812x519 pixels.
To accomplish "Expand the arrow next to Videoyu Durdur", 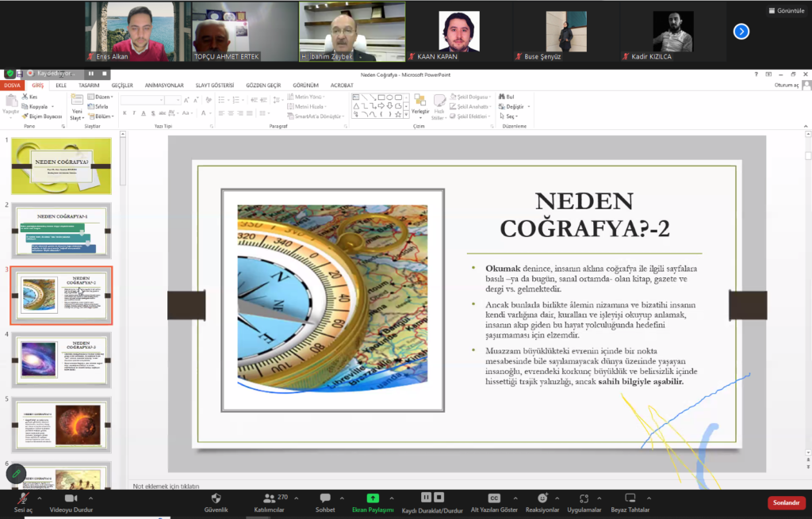I will pyautogui.click(x=90, y=498).
